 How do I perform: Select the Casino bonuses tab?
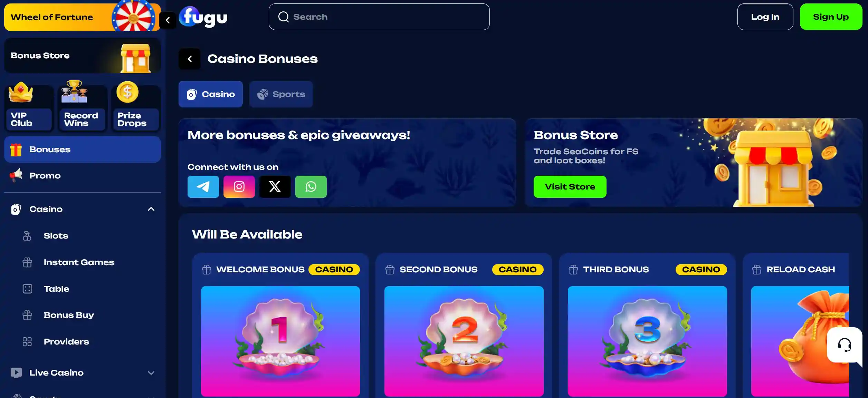[x=211, y=94]
